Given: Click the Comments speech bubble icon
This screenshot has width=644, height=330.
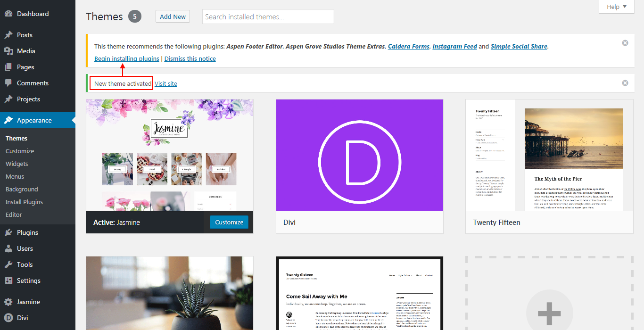Looking at the screenshot, I should point(8,83).
